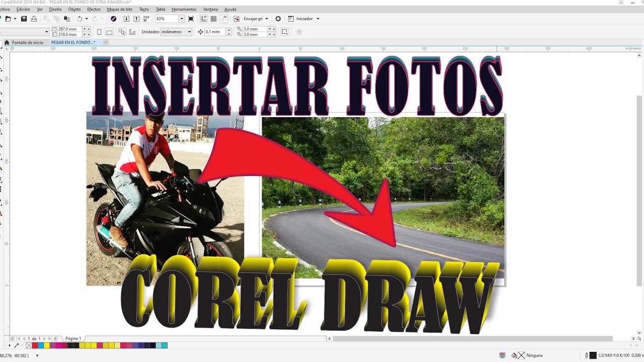644x362 pixels.
Task: Expand the status bar coordinates arrow
Action: 37,355
